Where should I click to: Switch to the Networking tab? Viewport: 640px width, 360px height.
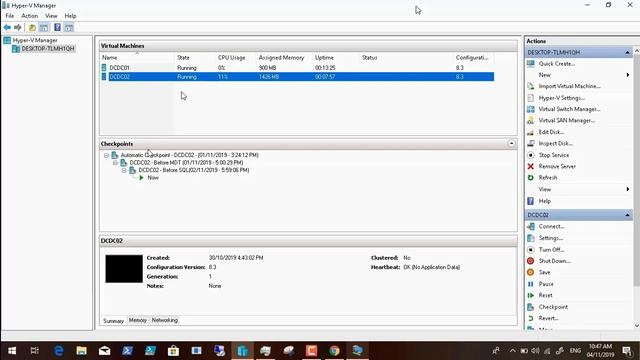click(164, 320)
